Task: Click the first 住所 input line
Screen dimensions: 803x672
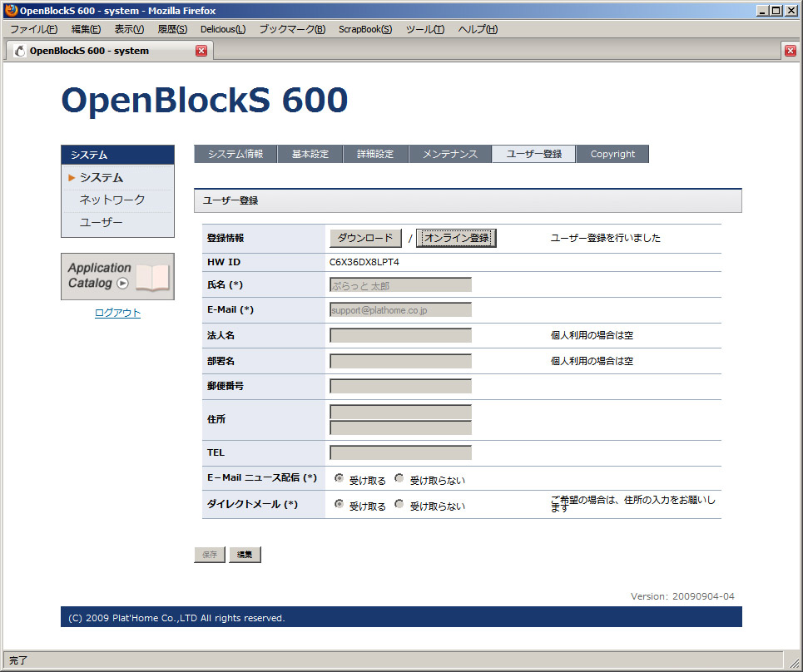Action: (x=400, y=412)
